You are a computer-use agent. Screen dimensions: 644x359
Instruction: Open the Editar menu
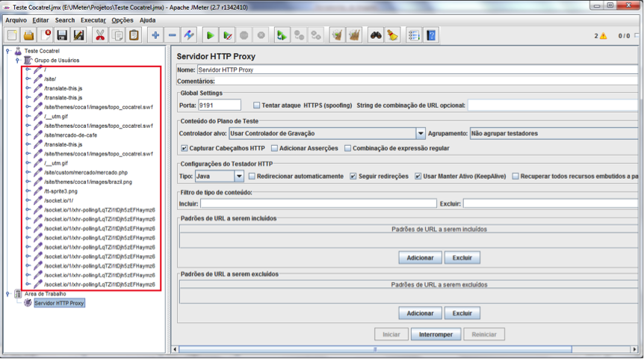[40, 20]
